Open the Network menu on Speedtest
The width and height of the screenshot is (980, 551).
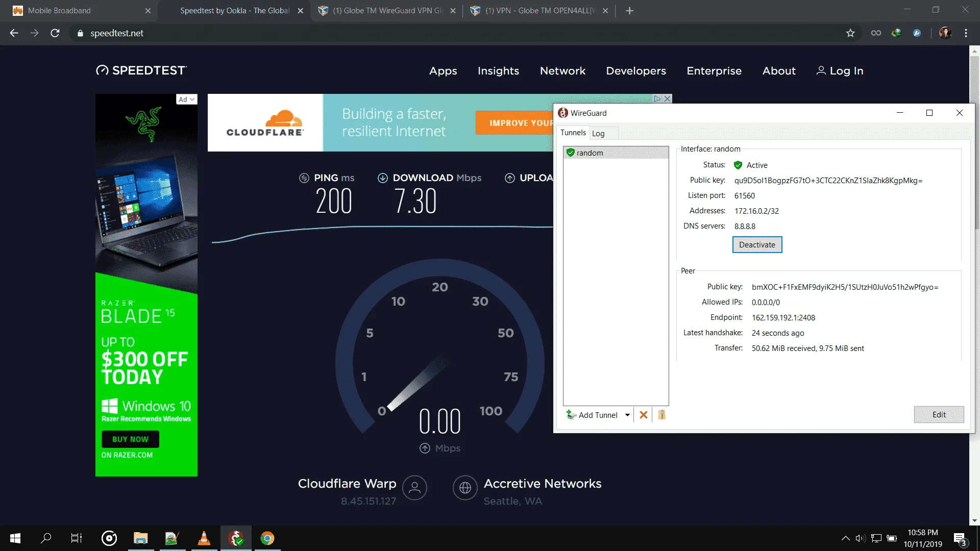(x=562, y=71)
